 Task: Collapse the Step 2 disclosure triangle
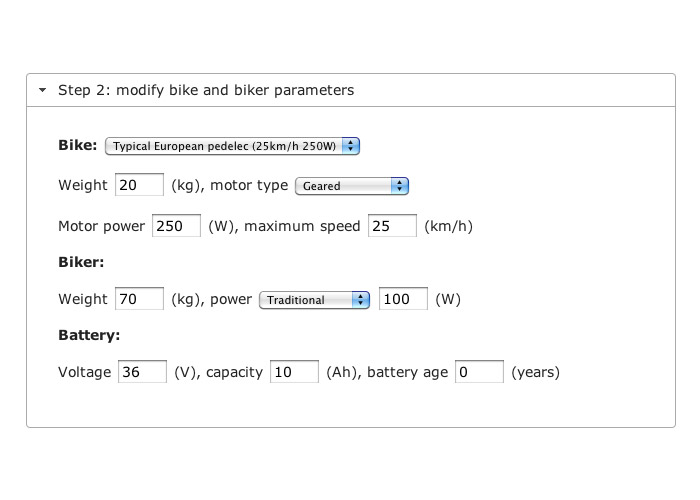point(42,90)
